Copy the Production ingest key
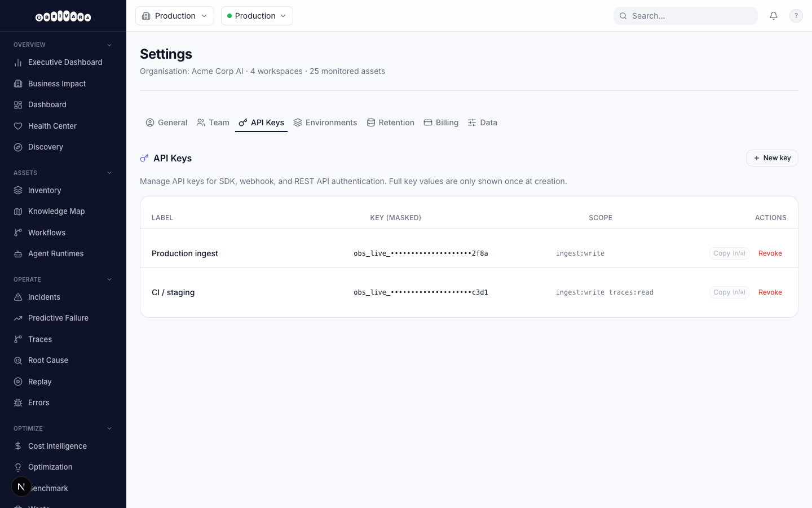 point(729,253)
